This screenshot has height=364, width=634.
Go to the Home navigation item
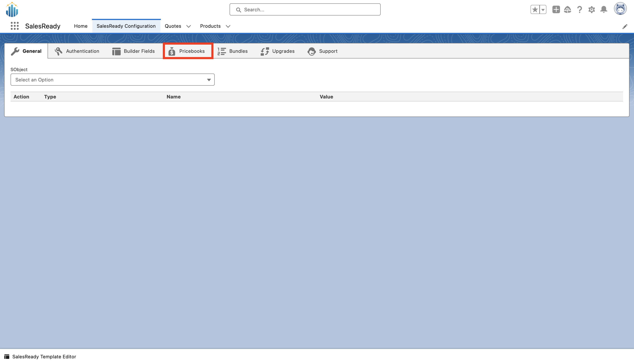tap(81, 26)
